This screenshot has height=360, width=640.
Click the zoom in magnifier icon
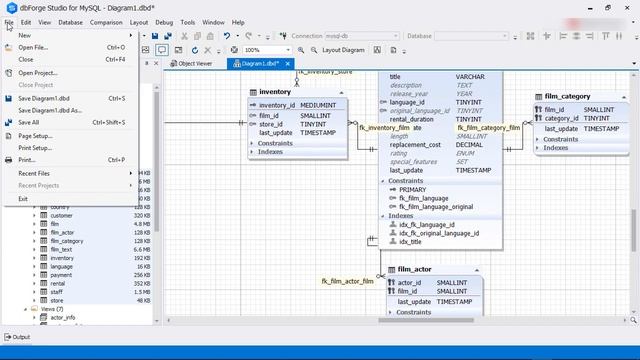[301, 50]
